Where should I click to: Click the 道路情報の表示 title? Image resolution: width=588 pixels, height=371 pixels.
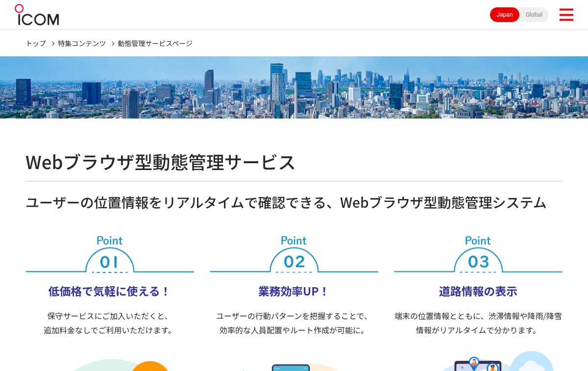coord(478,291)
